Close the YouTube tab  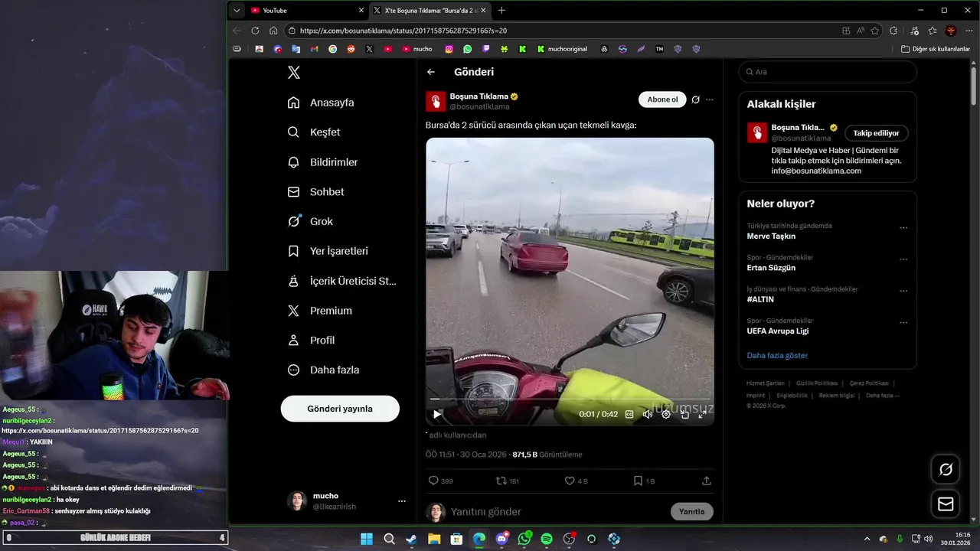point(361,11)
